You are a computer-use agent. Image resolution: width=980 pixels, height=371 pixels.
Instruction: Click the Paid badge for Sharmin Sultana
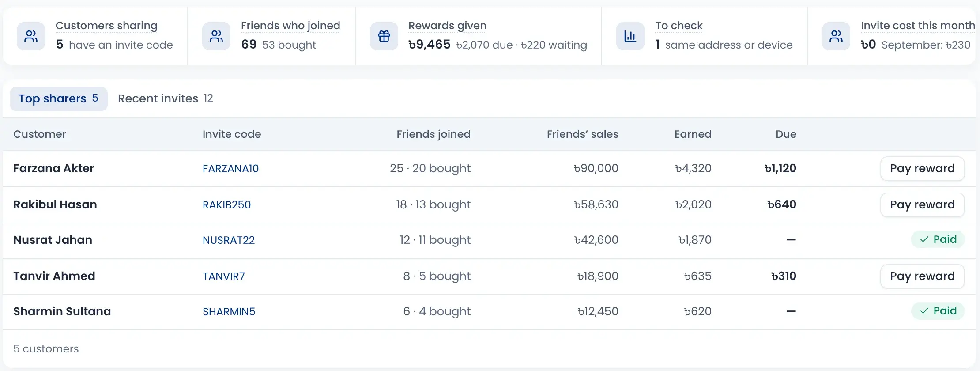tap(938, 311)
